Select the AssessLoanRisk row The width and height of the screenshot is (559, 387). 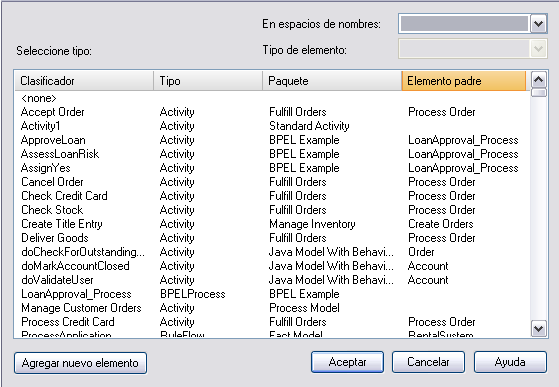tap(272, 154)
